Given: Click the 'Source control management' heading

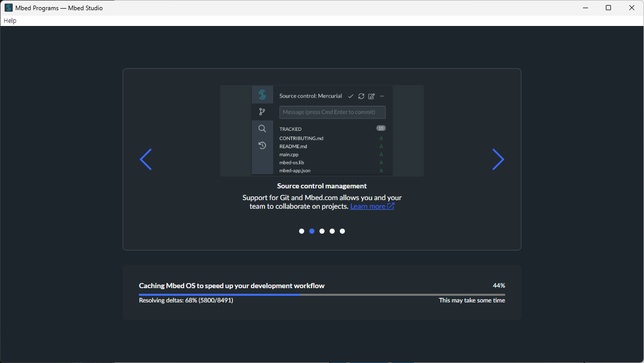Looking at the screenshot, I should 322,186.
